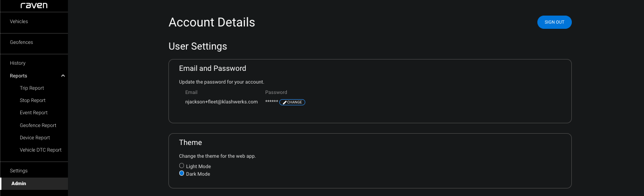Open the Vehicles page

[19, 21]
